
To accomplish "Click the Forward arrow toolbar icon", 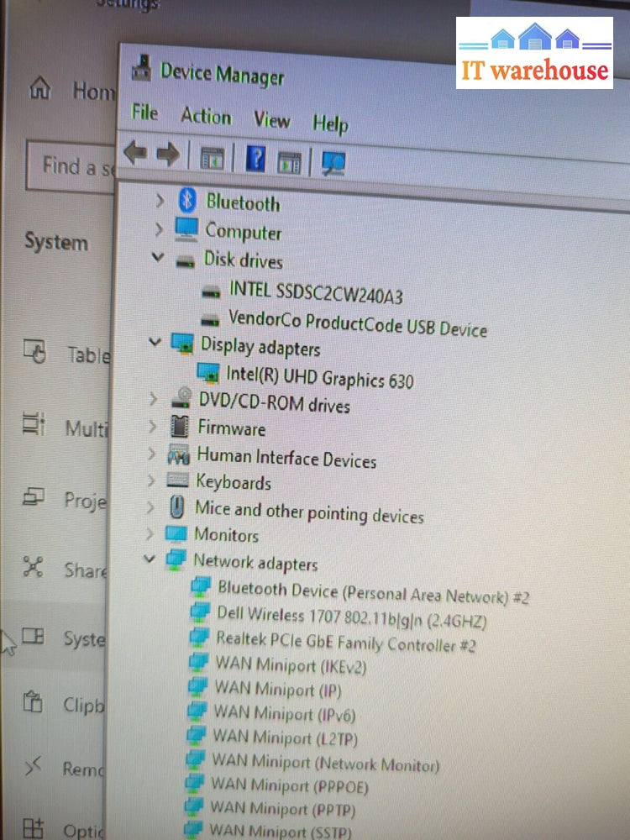I will click(168, 154).
